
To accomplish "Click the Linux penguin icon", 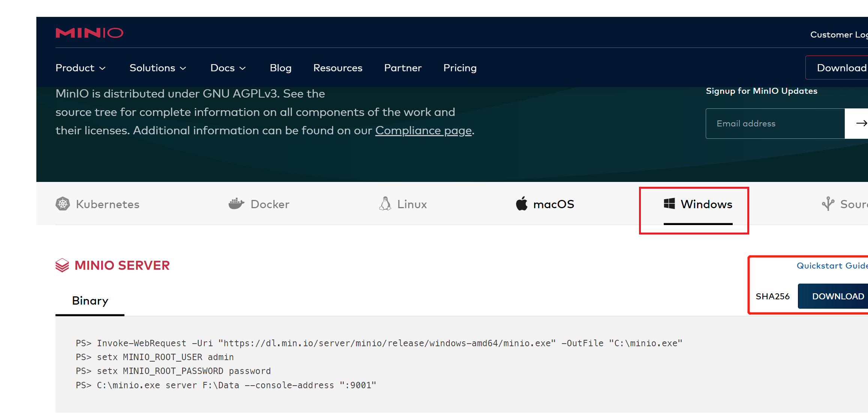I will [385, 204].
